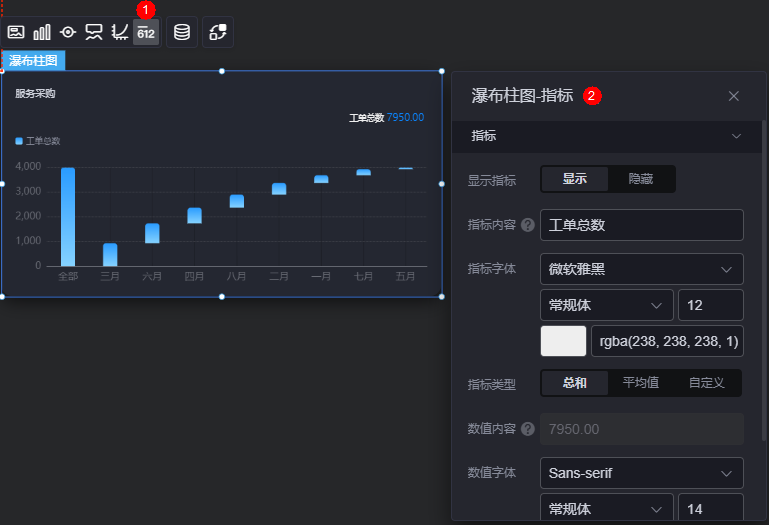Collapse the 指标 section chevron
Screen dimensions: 769x525
(736, 136)
